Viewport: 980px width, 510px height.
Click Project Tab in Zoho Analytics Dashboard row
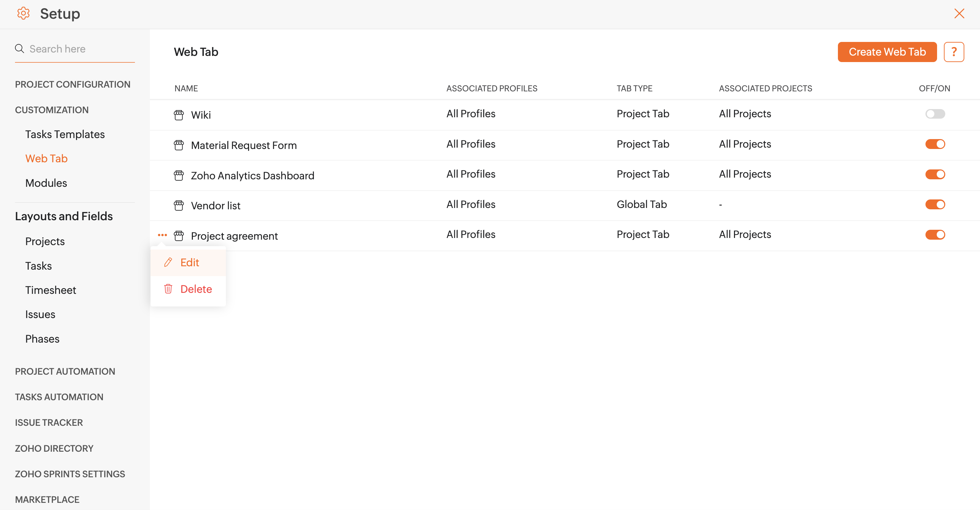[x=643, y=174]
